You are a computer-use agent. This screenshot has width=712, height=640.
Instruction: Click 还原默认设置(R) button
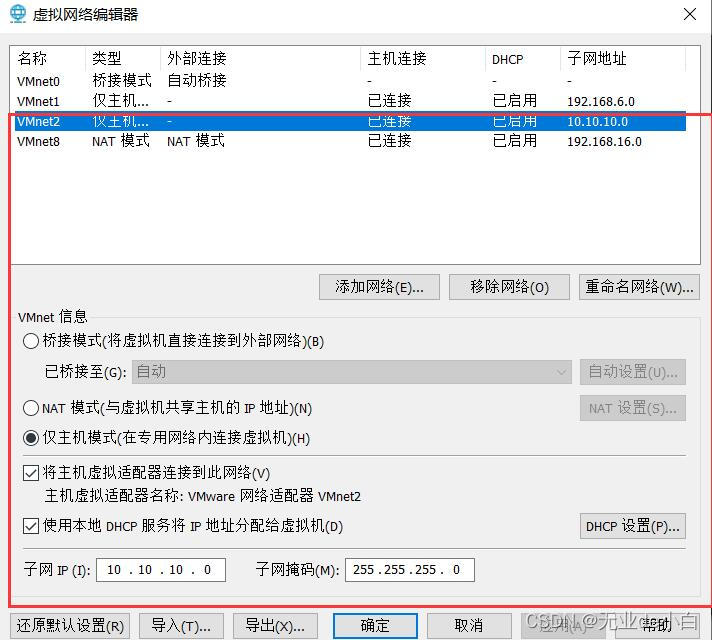pyautogui.click(x=70, y=626)
